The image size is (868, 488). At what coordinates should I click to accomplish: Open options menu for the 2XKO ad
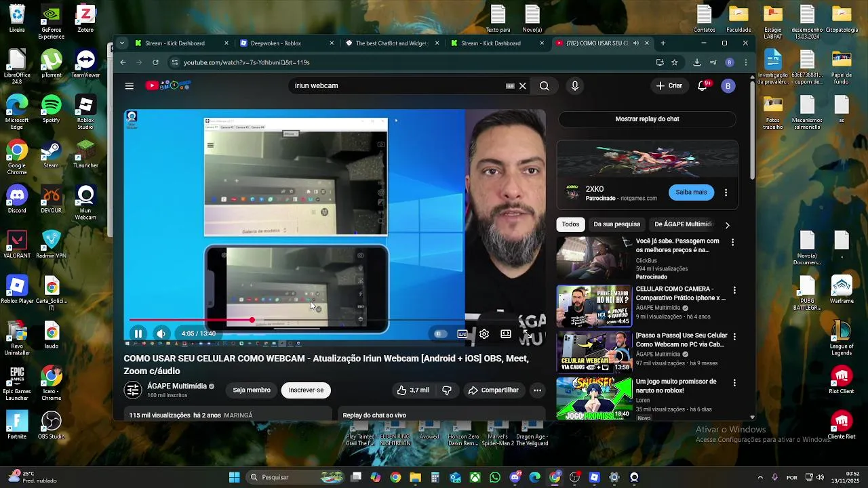click(x=726, y=192)
